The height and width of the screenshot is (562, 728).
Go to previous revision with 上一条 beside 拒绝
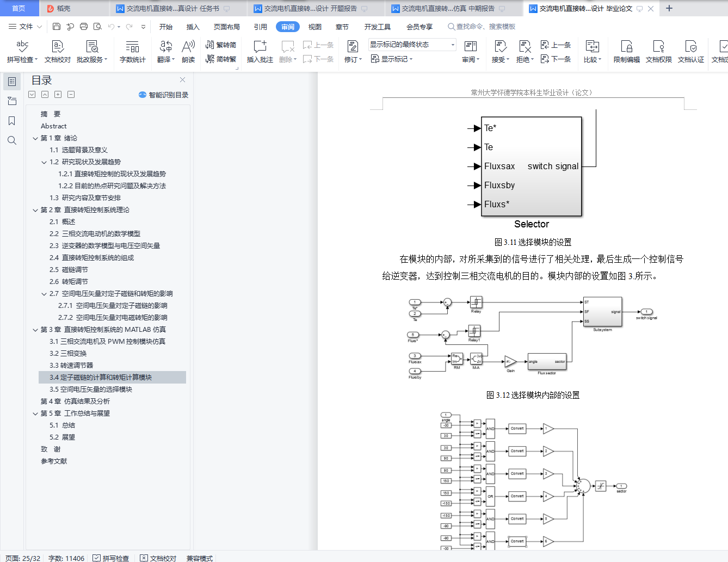tap(556, 45)
